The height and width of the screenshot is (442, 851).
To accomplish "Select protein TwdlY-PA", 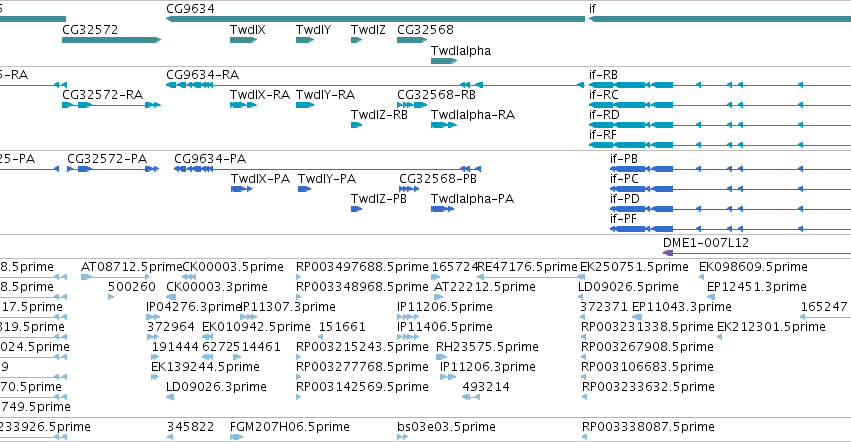I will (304, 189).
